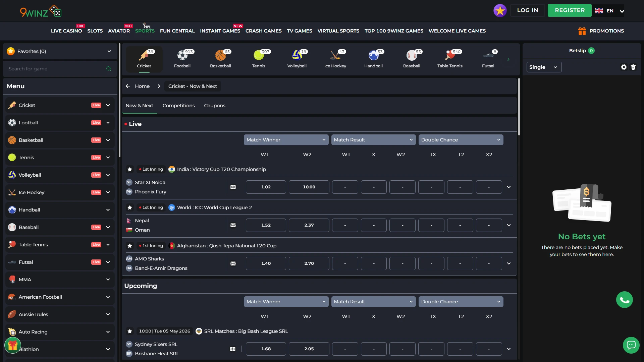This screenshot has width=644, height=362.
Task: Click the Home breadcrumb link
Action: coord(142,86)
